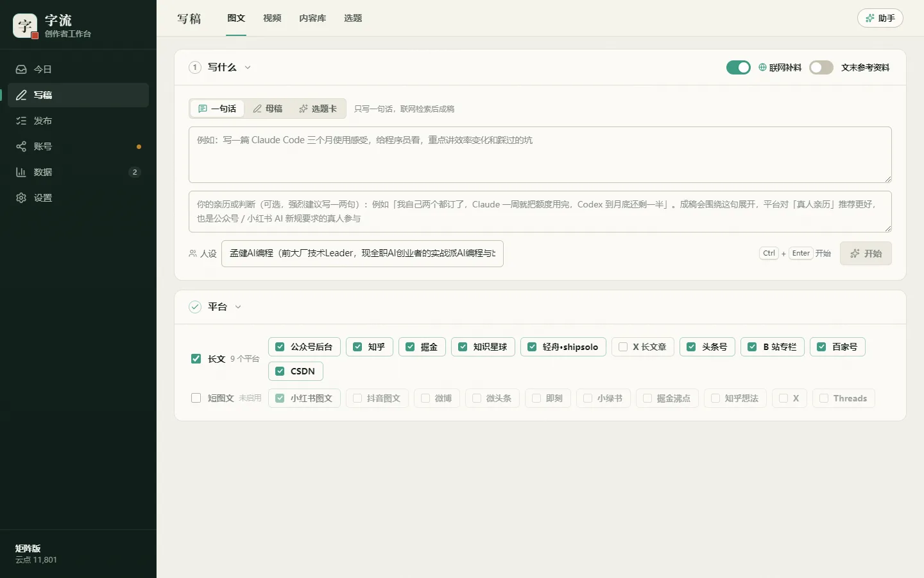
Task: Switch to the 图文 tab
Action: click(236, 18)
